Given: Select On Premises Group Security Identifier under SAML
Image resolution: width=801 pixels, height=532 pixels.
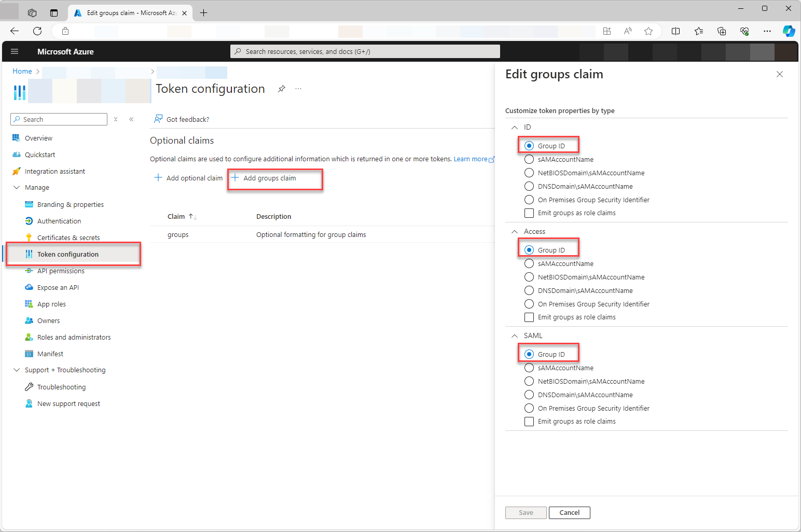Looking at the screenshot, I should pyautogui.click(x=529, y=408).
